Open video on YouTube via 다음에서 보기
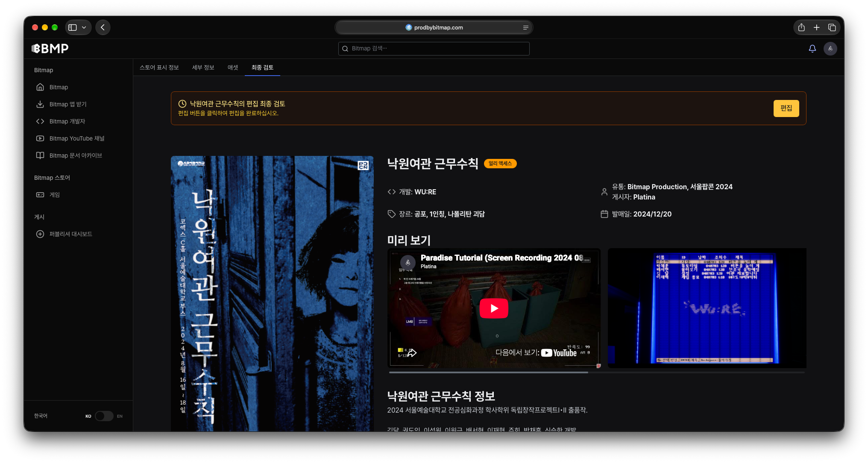Screen dimensions: 868x463 pos(536,353)
